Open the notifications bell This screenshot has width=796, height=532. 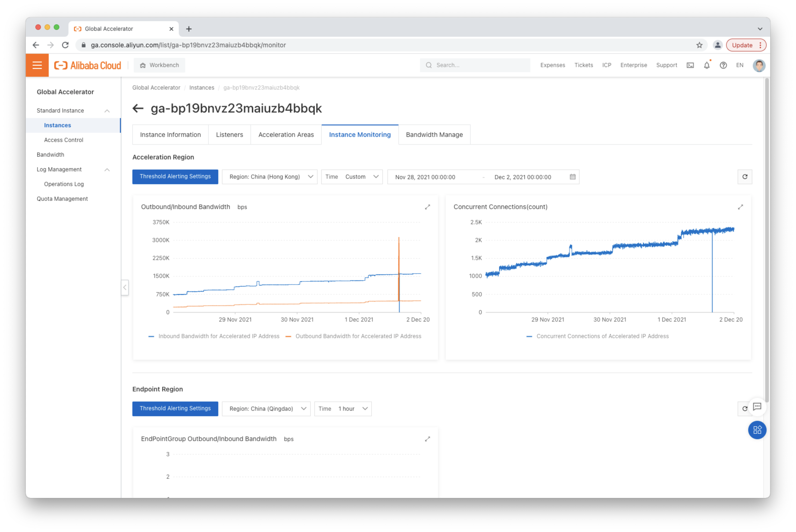[707, 65]
